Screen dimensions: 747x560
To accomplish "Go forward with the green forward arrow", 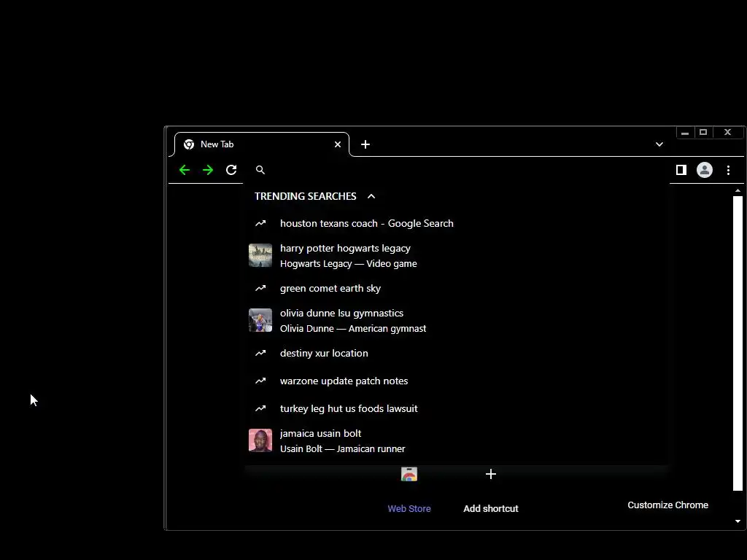I will point(208,170).
